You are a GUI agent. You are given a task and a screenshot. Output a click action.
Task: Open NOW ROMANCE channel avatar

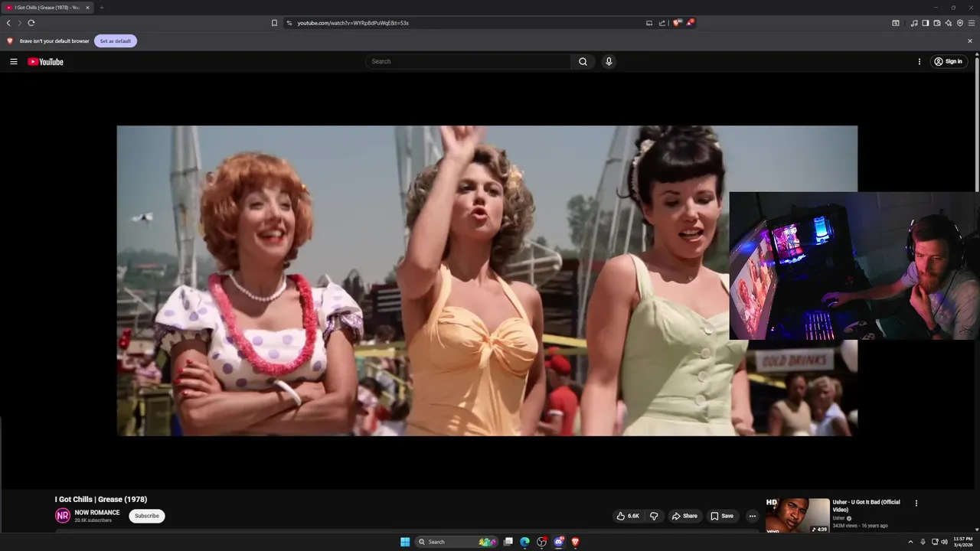point(63,516)
